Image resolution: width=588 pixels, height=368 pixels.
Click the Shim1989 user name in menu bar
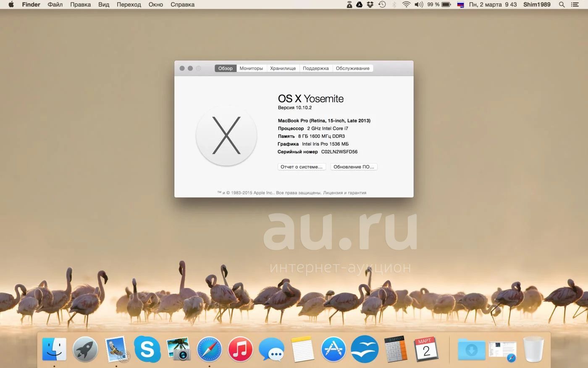click(537, 5)
